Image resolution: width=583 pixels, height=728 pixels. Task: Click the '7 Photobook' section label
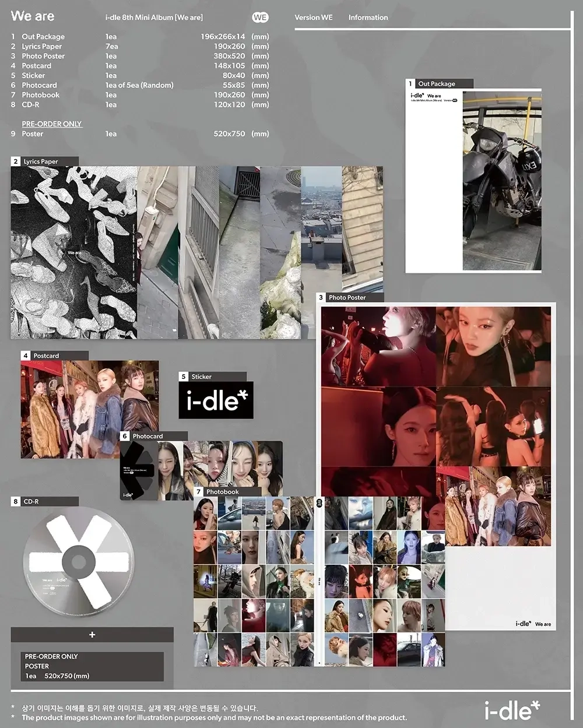coord(227,492)
